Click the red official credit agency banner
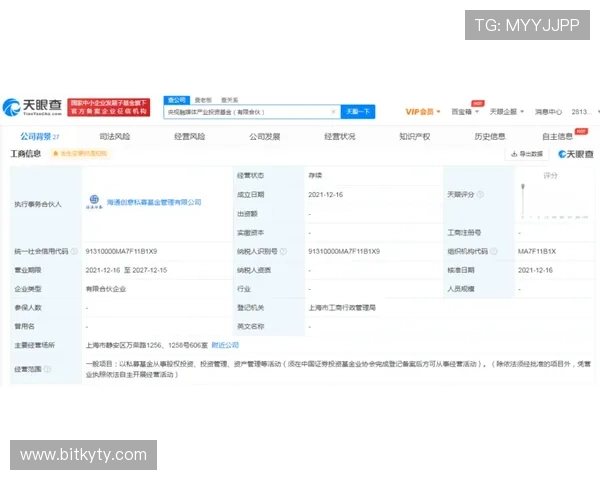The width and height of the screenshot is (600, 480). [109, 107]
